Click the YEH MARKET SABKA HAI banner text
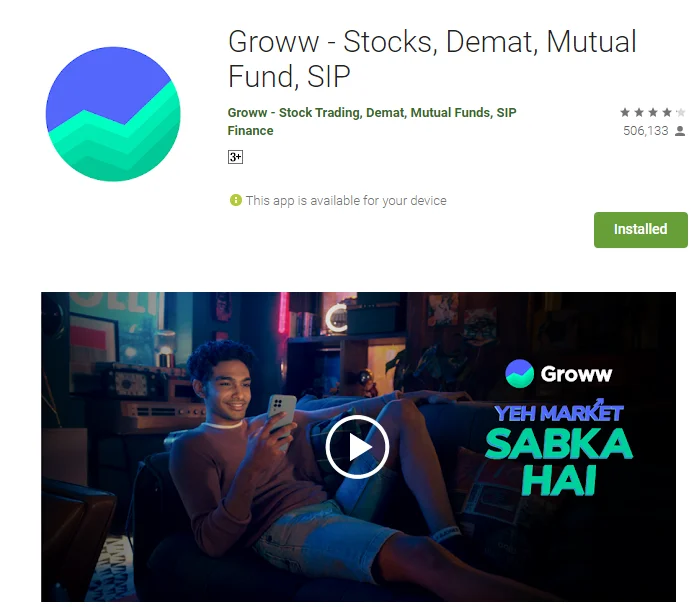 tap(559, 448)
